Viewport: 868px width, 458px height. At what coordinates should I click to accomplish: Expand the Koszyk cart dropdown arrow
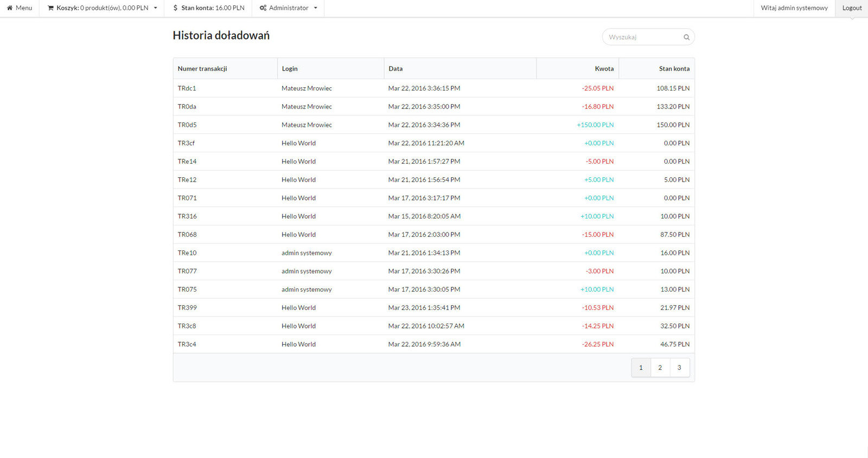click(156, 8)
